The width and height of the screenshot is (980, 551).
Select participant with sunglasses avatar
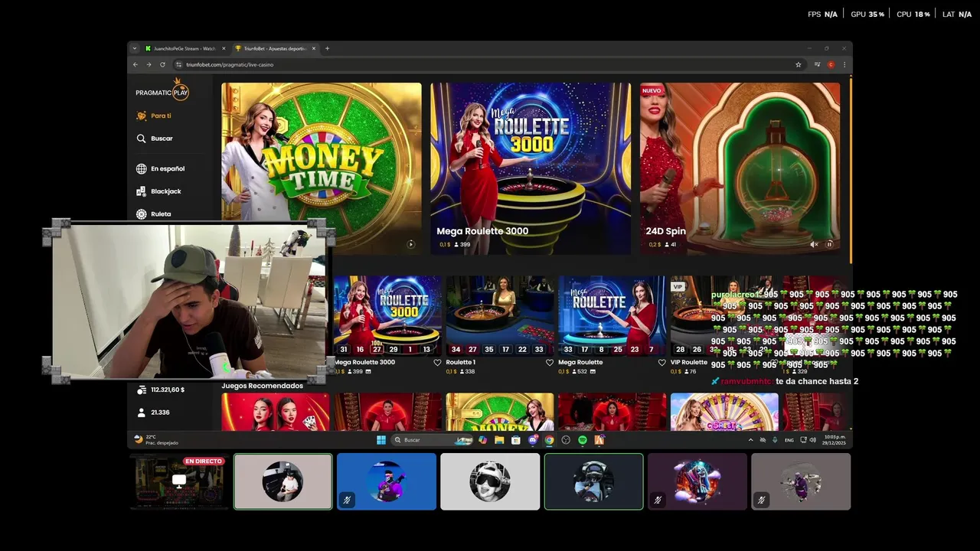(x=490, y=481)
